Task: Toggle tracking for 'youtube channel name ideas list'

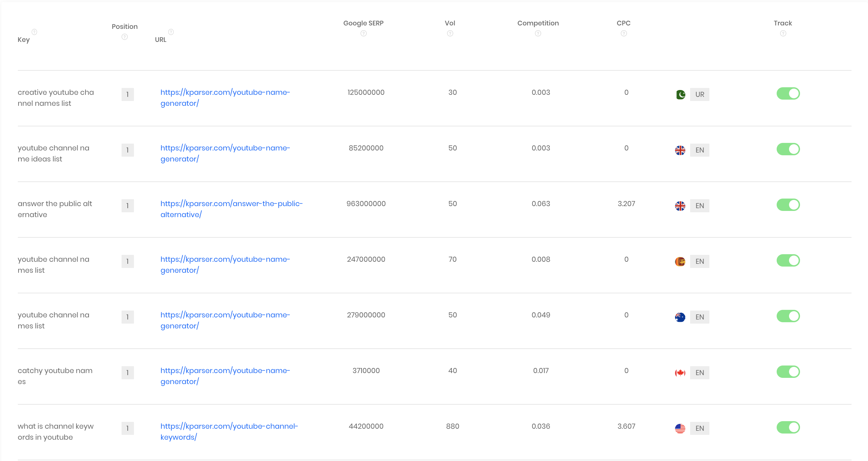Action: click(788, 149)
